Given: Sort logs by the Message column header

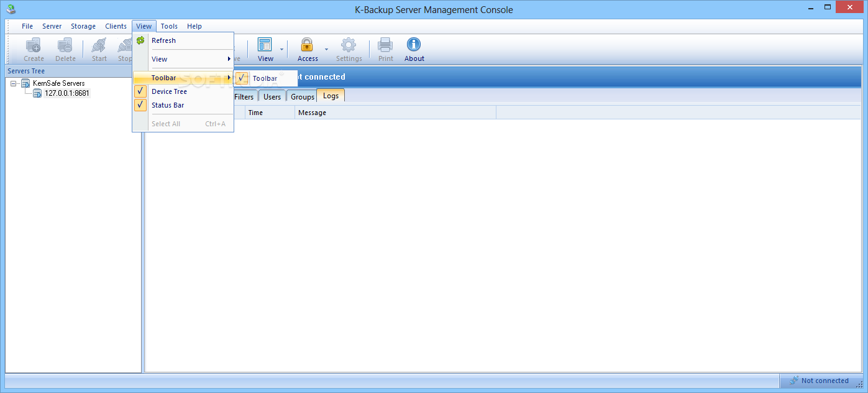Looking at the screenshot, I should 395,113.
